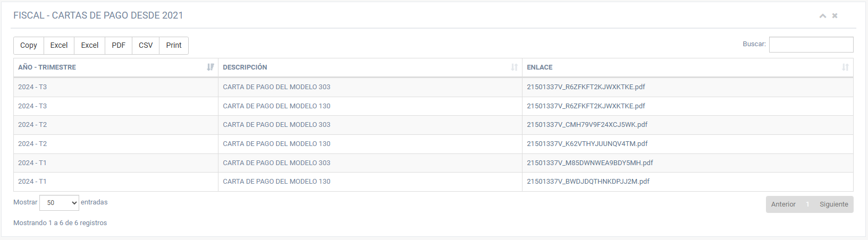The height and width of the screenshot is (240, 868).
Task: Click the second Excel export button
Action: point(90,46)
